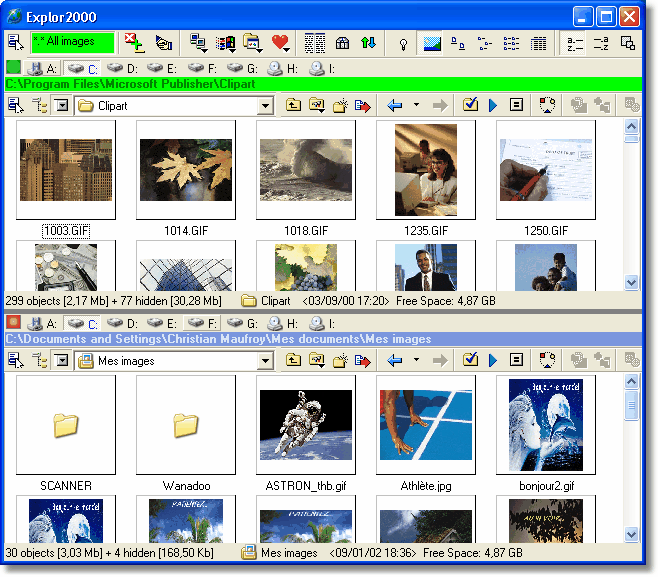Click blue play triangle in Mes images pane

[493, 360]
